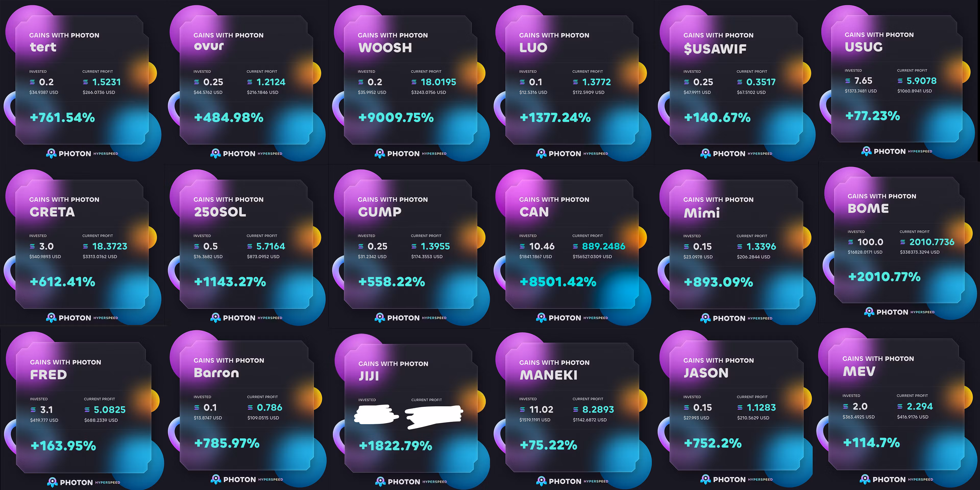Click Solana icon next to CAN invested 10.46

coord(522,247)
